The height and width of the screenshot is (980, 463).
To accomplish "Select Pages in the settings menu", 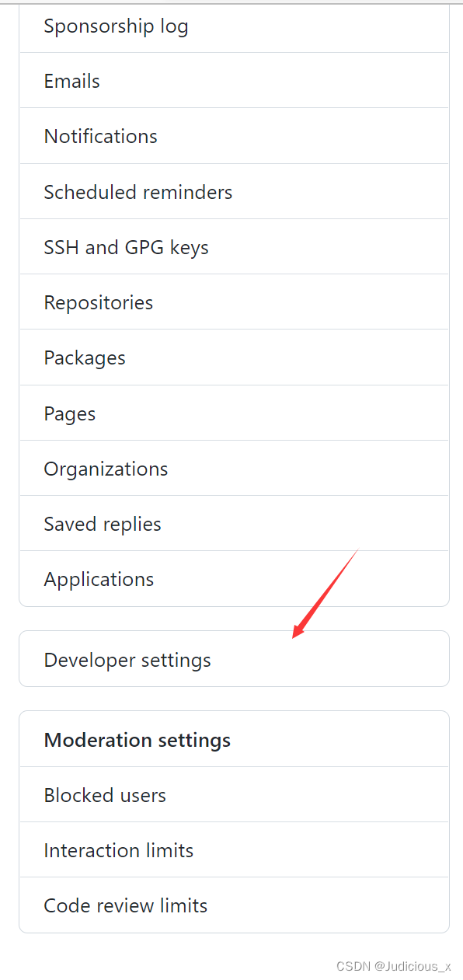I will pos(234,413).
